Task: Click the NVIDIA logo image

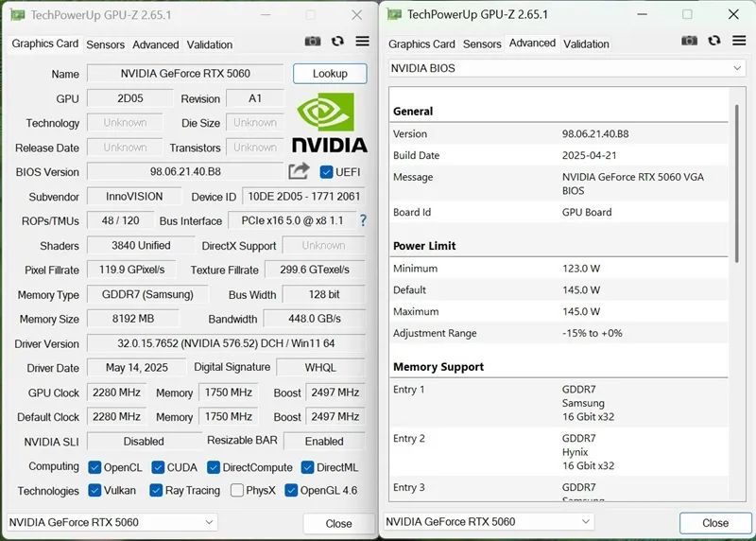Action: point(330,123)
